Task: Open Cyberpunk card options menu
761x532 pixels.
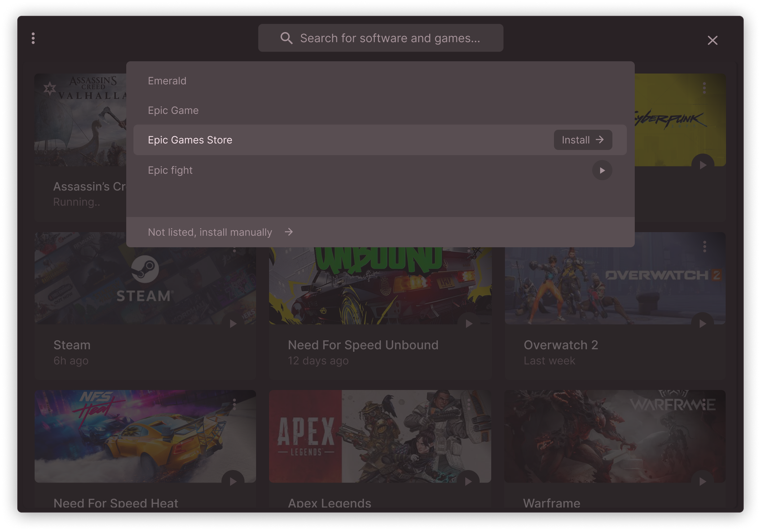Action: coord(704,88)
